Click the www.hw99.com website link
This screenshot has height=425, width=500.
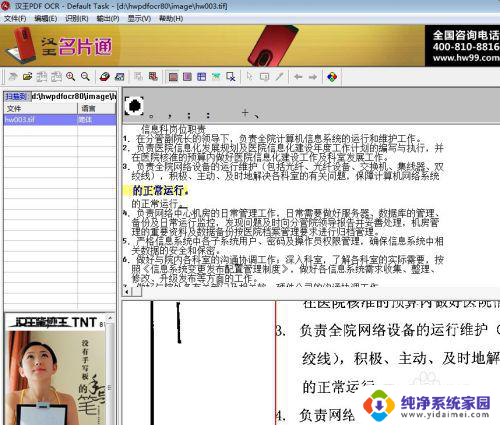466,58
